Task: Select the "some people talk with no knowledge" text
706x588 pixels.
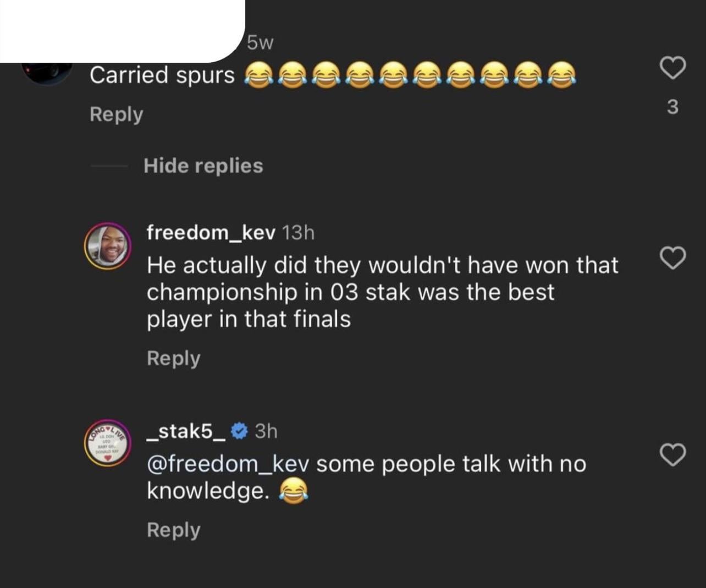Action: pyautogui.click(x=367, y=477)
